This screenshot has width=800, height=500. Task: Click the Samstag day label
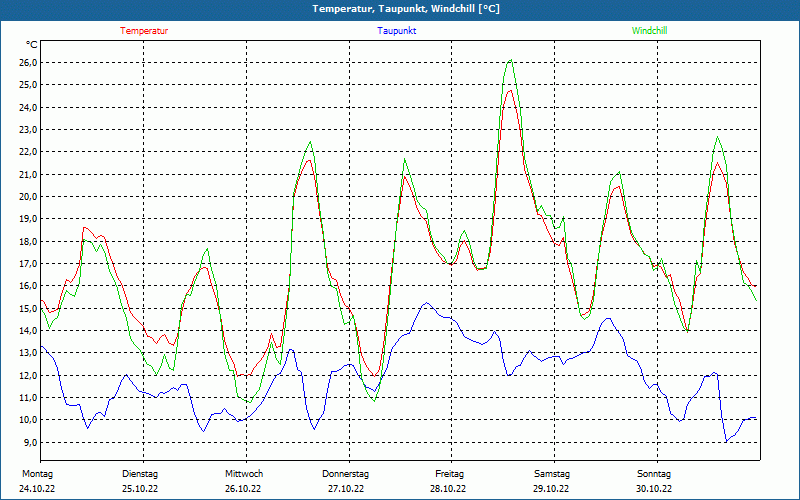pyautogui.click(x=552, y=474)
